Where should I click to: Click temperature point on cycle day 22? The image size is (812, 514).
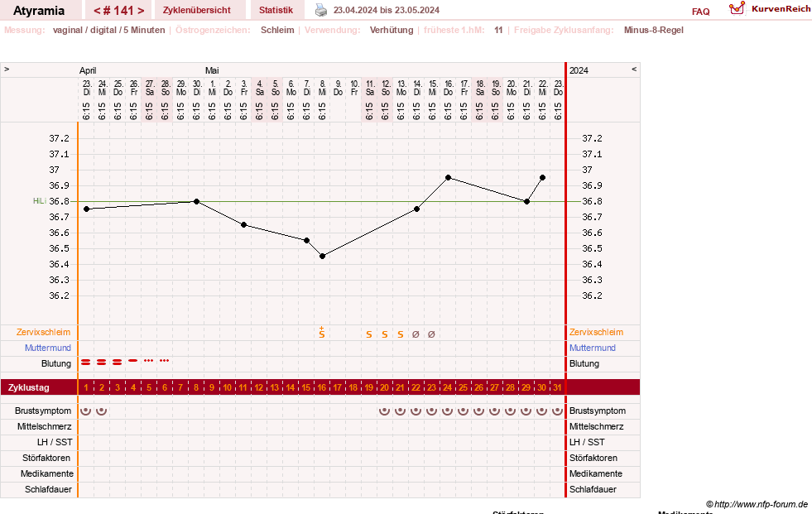[417, 209]
